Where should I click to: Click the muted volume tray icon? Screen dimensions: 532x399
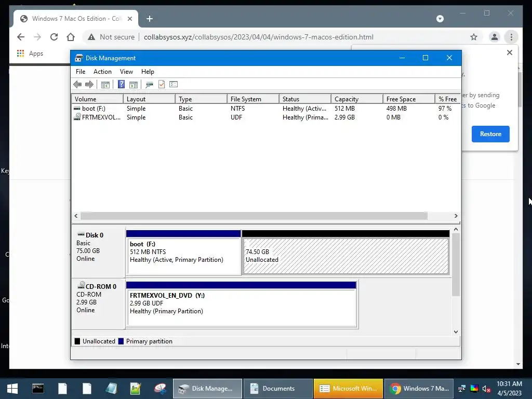tap(486, 389)
